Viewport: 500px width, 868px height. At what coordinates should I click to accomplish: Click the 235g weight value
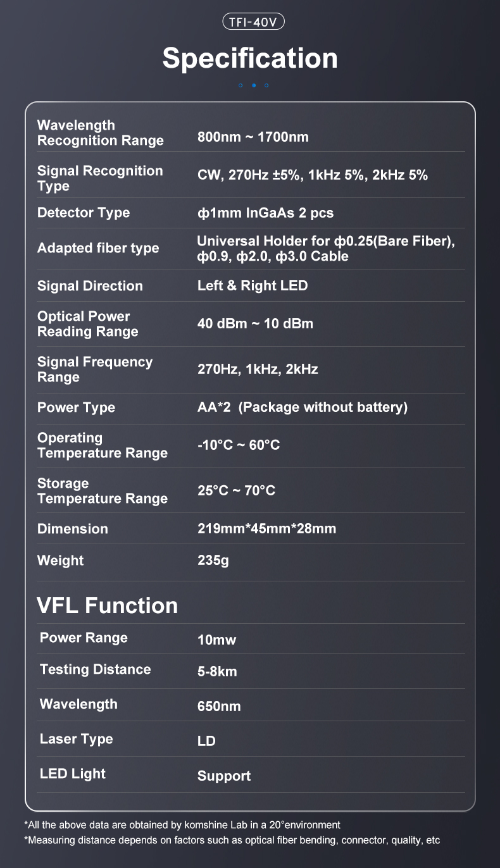(x=213, y=561)
